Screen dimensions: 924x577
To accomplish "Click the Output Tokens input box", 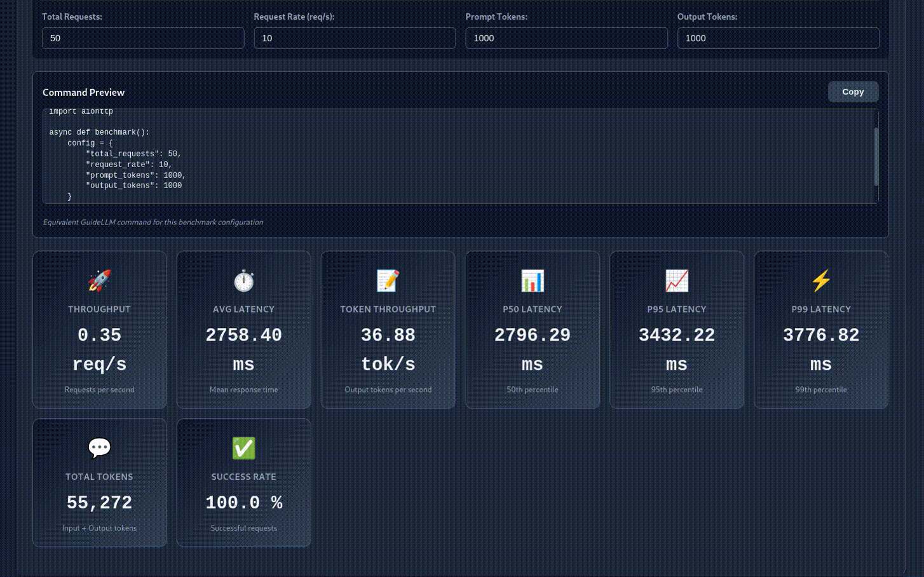I will (x=778, y=38).
